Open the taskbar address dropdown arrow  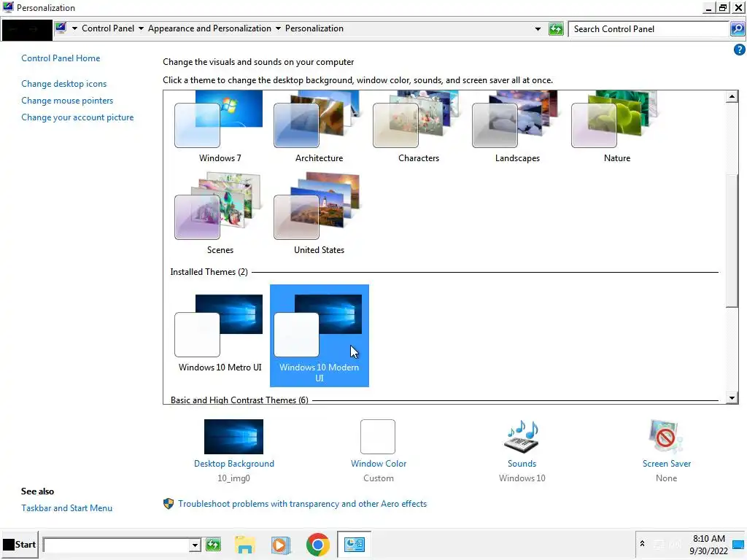pyautogui.click(x=195, y=545)
